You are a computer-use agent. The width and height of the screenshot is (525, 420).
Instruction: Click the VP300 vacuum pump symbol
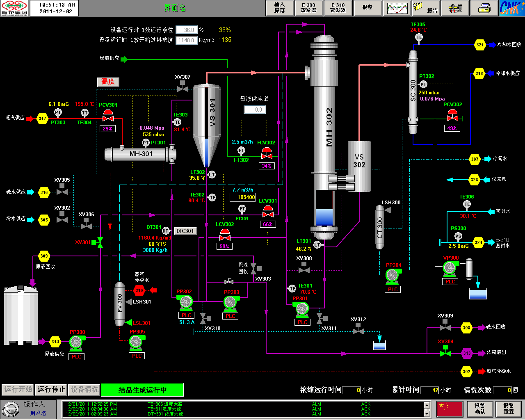tap(450, 268)
